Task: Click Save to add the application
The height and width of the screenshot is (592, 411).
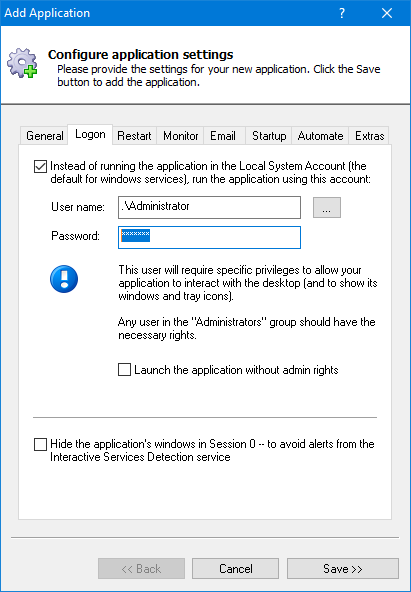Action: pyautogui.click(x=343, y=569)
